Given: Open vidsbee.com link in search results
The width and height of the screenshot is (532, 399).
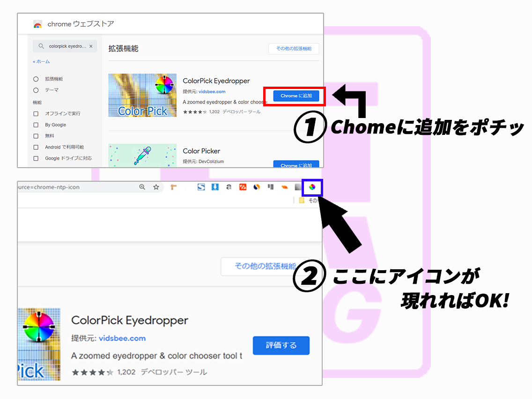Looking at the screenshot, I should point(212,92).
